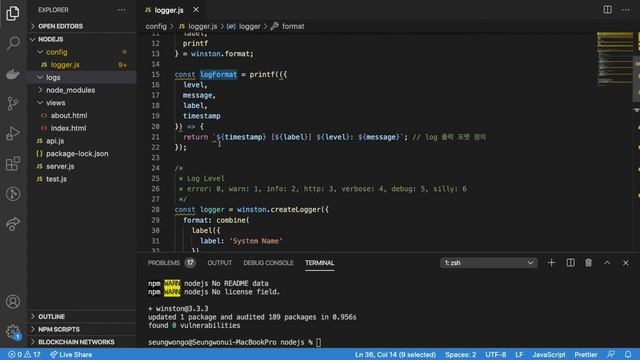Open the Live Share view in activity bar
Image resolution: width=640 pixels, height=360 pixels.
[x=13, y=224]
